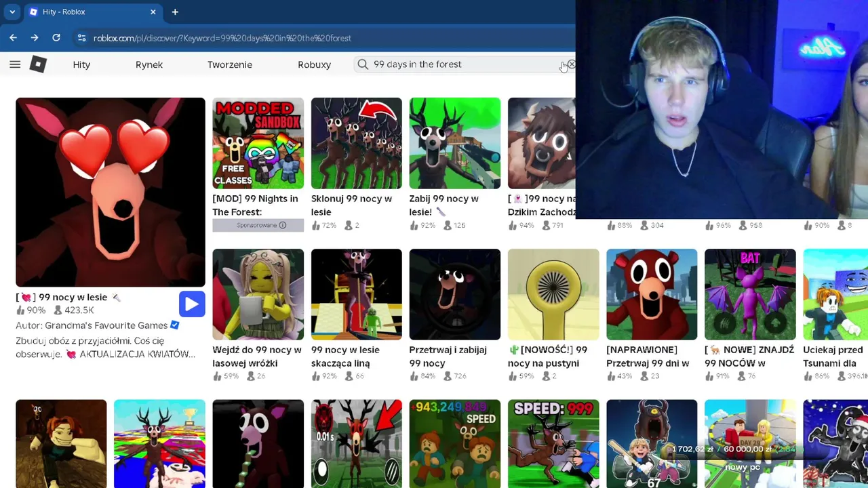The height and width of the screenshot is (488, 868).
Task: Open the 943,249,849 SPEED game thumbnail
Action: pyautogui.click(x=454, y=444)
